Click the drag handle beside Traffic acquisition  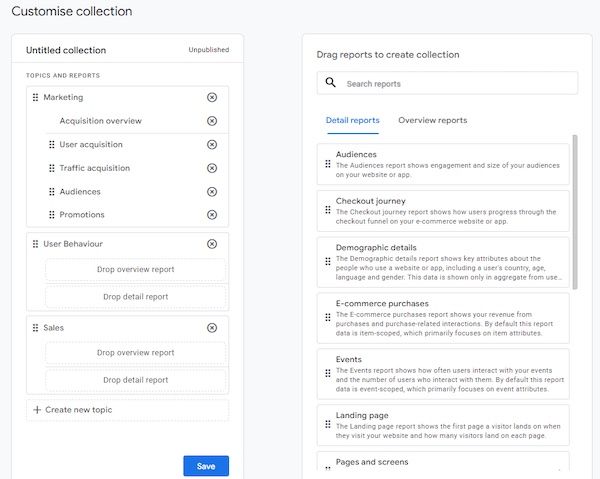point(52,168)
